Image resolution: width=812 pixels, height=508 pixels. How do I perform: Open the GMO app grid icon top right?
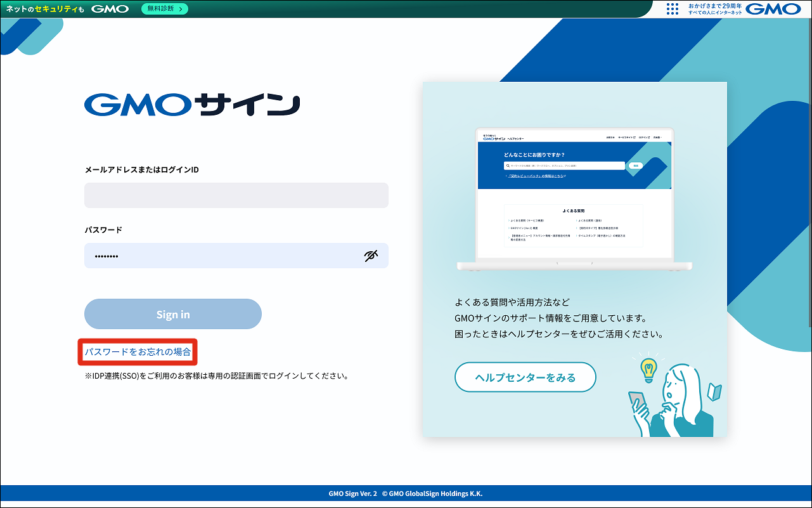tap(672, 9)
